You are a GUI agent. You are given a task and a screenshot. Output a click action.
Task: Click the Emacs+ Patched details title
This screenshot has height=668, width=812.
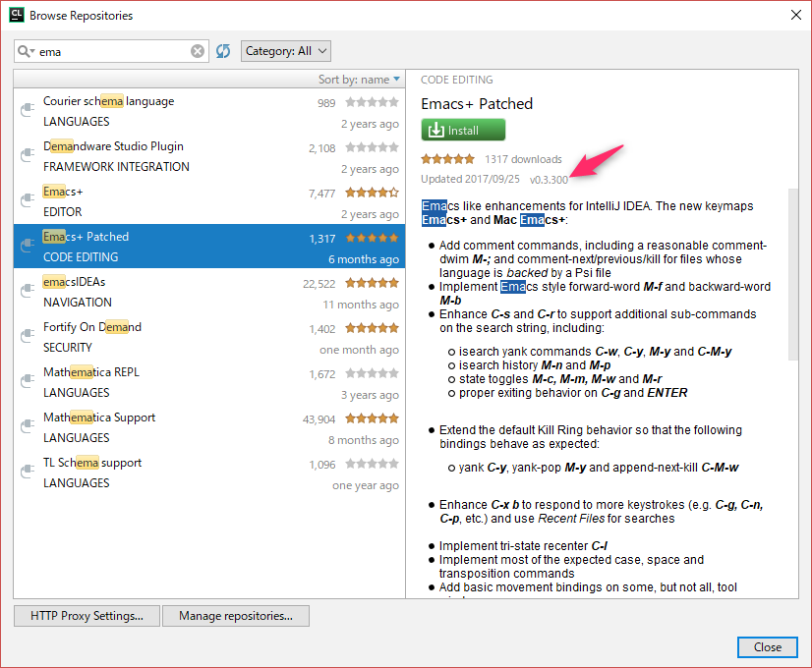coord(477,104)
